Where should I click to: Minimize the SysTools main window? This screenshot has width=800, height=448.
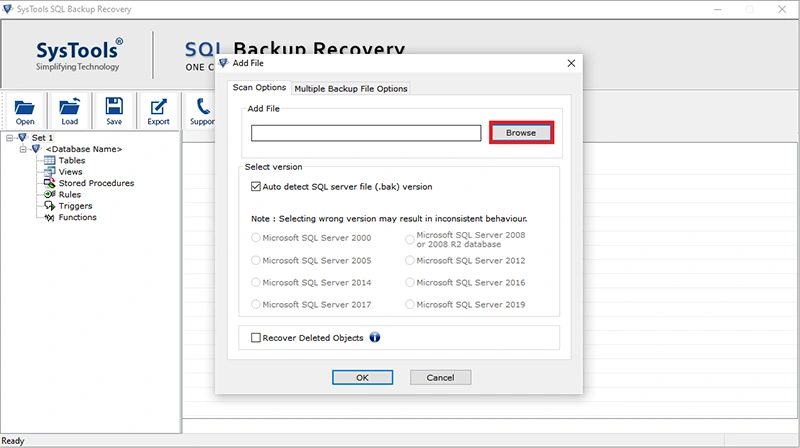click(717, 9)
